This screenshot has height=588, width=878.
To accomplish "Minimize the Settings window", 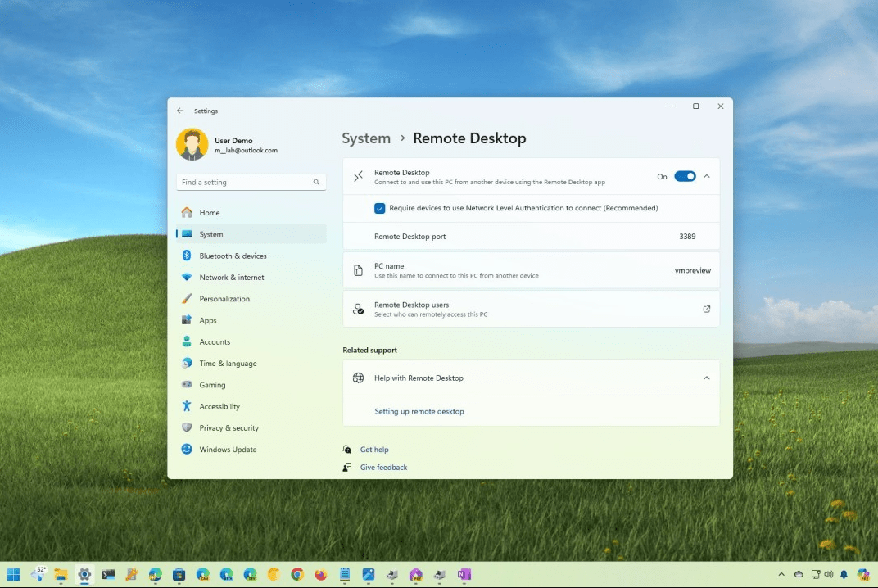I will pos(671,106).
